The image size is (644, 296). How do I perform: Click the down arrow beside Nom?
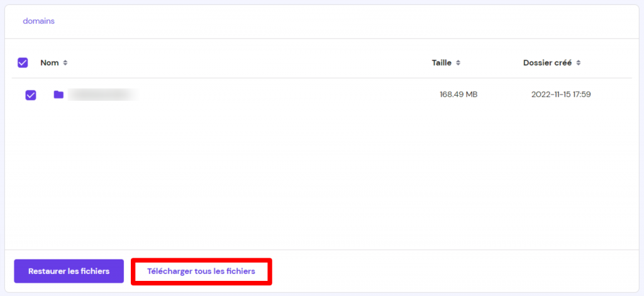[65, 65]
